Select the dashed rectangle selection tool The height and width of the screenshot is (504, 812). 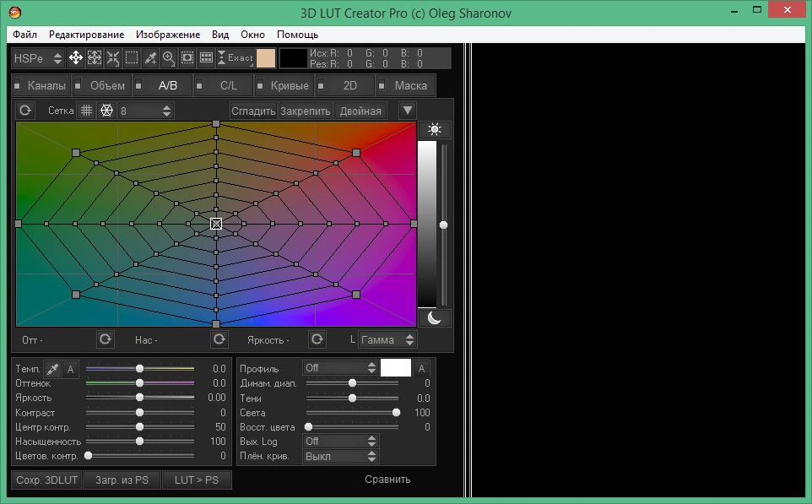point(132,58)
